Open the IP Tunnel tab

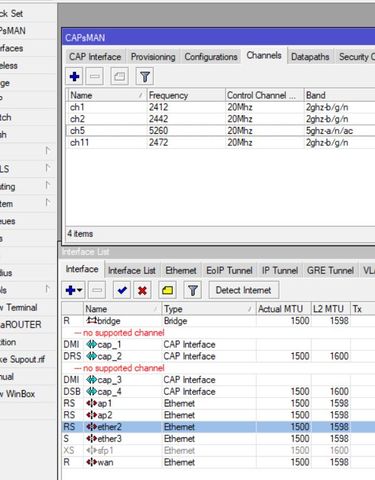pos(280,270)
